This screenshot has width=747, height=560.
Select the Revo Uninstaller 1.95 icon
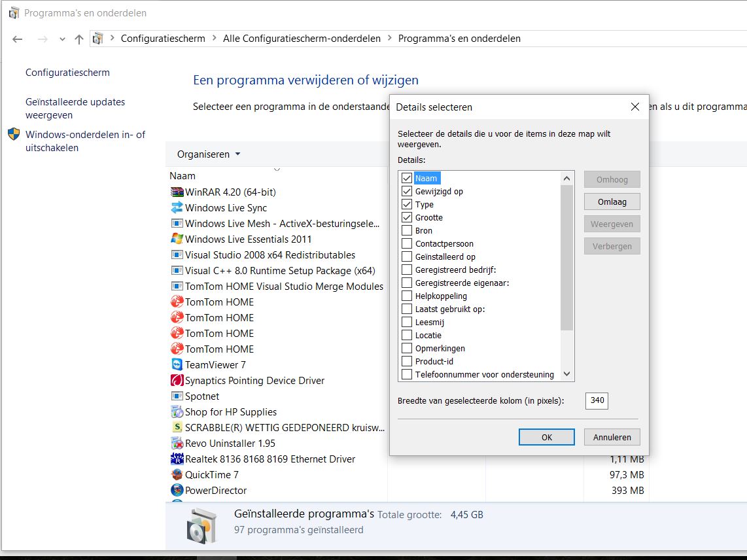click(x=177, y=444)
